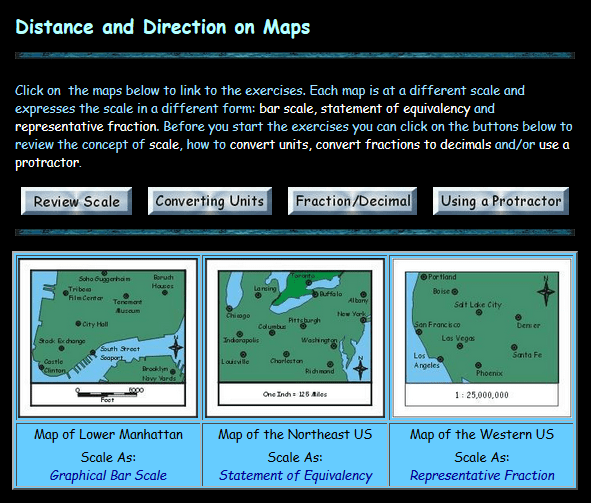
Task: Follow the Graphical Bar Scale link
Action: coord(108,475)
